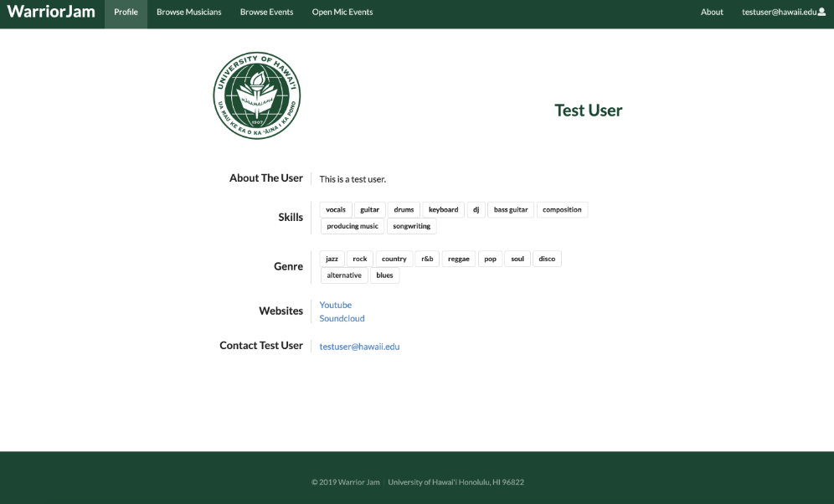Go to the WarriorJam home logo
834x504 pixels.
coord(51,12)
